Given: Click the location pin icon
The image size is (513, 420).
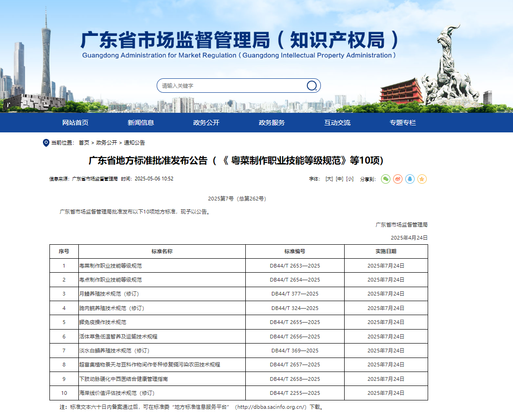Looking at the screenshot, I should coord(46,143).
